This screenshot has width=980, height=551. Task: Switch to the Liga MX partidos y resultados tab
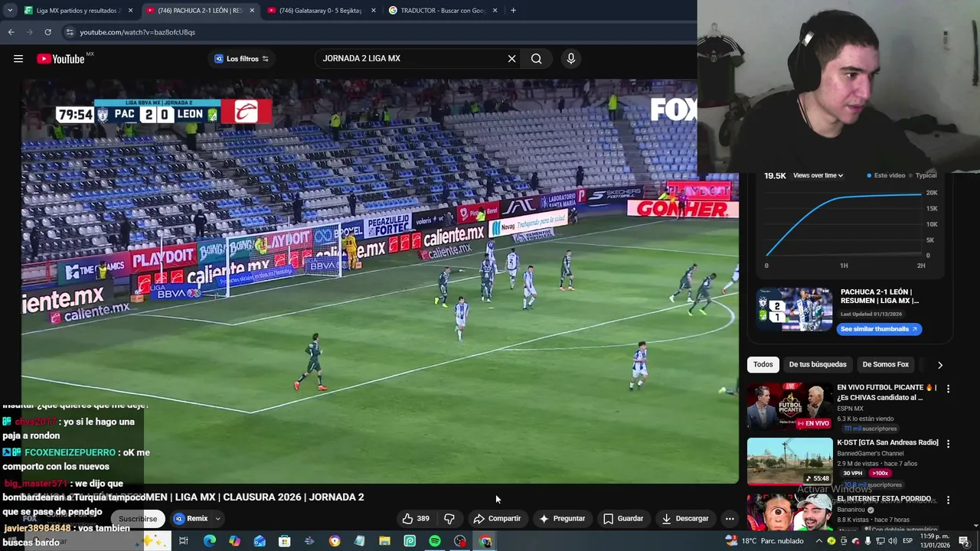[78, 11]
